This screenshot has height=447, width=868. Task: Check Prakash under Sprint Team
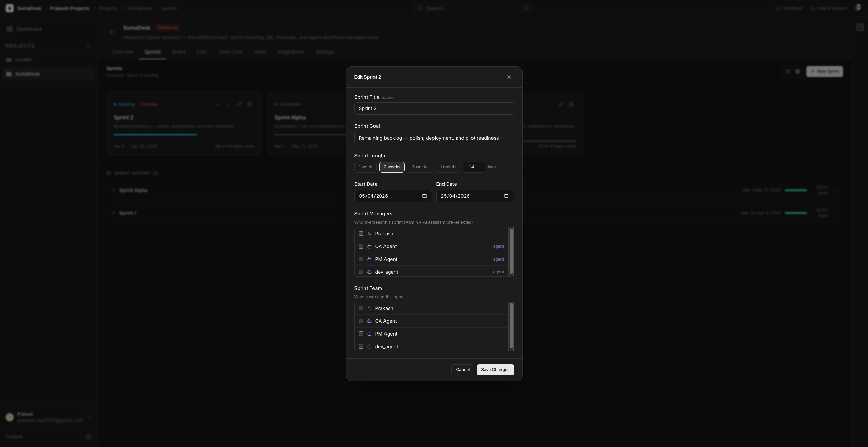(361, 308)
